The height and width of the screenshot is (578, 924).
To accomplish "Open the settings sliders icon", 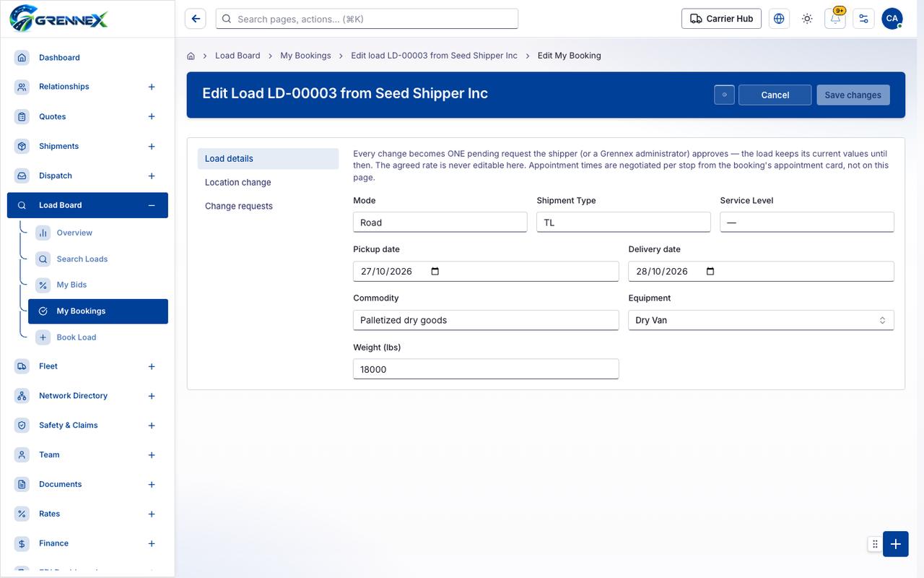I will point(863,19).
